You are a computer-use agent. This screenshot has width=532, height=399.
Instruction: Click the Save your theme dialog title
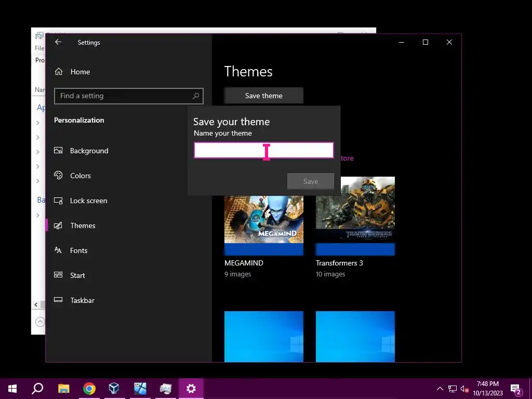pos(231,122)
